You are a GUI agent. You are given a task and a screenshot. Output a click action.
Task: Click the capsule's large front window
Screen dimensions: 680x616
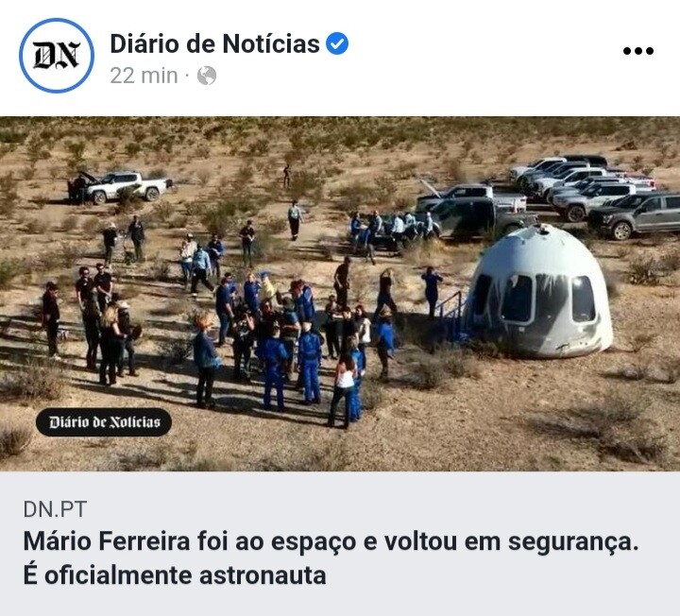pos(517,299)
